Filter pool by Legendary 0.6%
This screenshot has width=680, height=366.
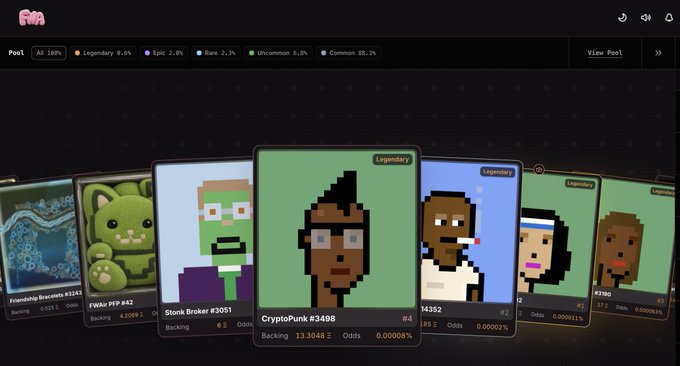(x=103, y=53)
